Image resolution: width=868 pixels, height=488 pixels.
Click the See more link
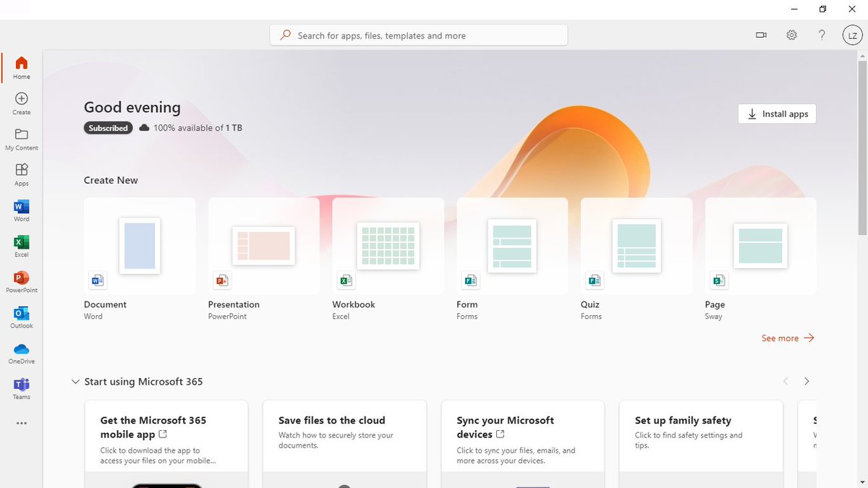(x=788, y=338)
